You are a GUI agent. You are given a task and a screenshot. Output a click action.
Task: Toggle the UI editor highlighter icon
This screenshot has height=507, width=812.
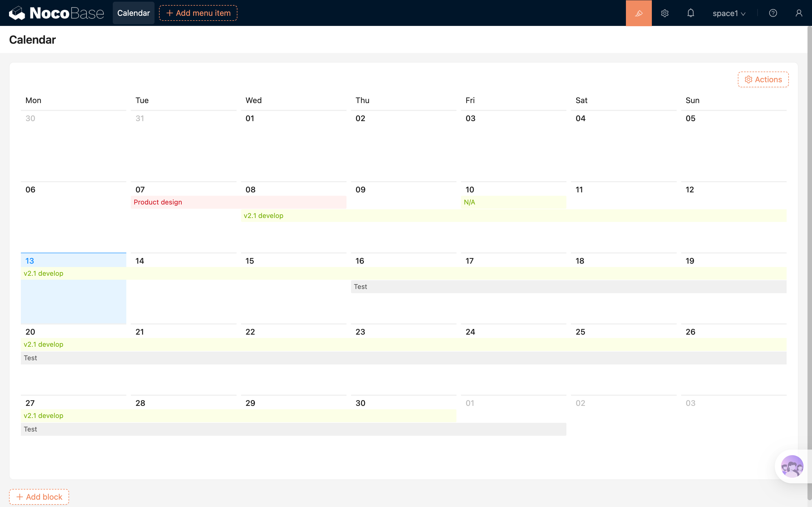point(639,13)
